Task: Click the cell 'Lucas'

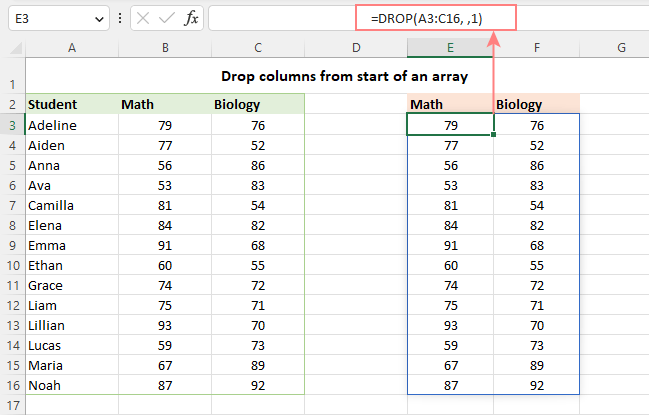Action: coord(72,345)
